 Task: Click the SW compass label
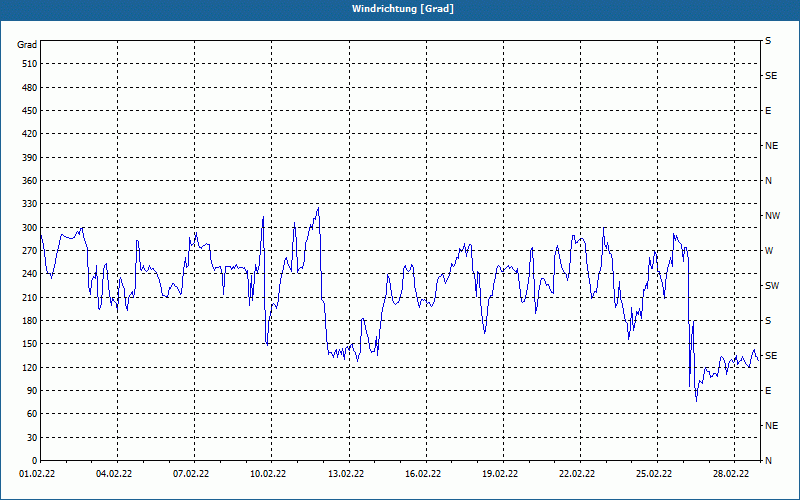click(772, 286)
